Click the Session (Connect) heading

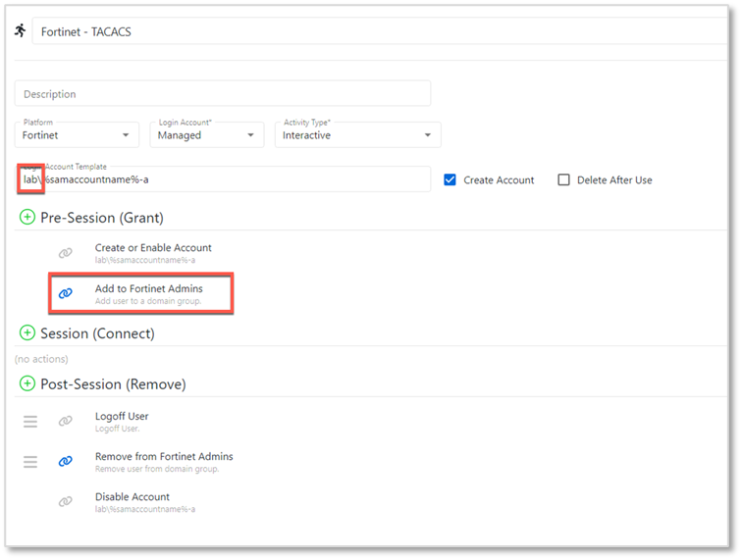pos(97,333)
